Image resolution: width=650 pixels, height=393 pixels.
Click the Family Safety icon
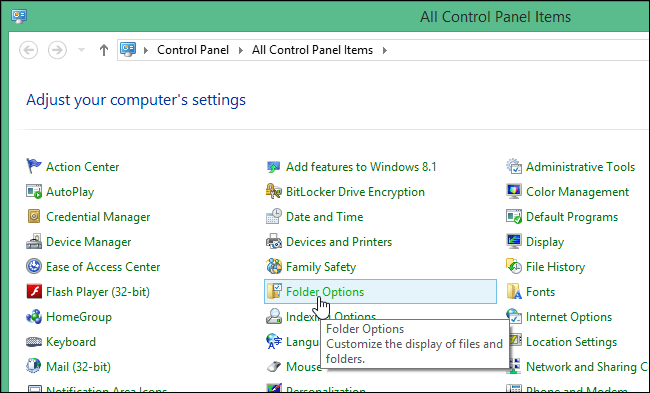click(x=274, y=266)
